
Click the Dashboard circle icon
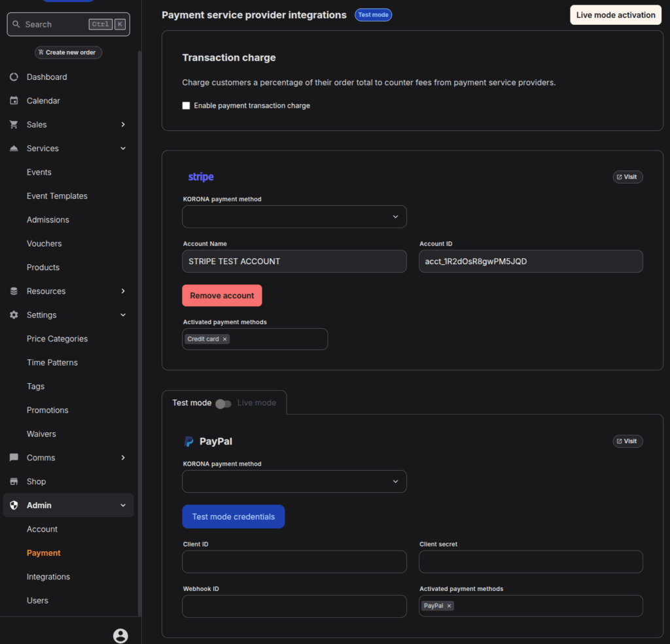pyautogui.click(x=14, y=77)
